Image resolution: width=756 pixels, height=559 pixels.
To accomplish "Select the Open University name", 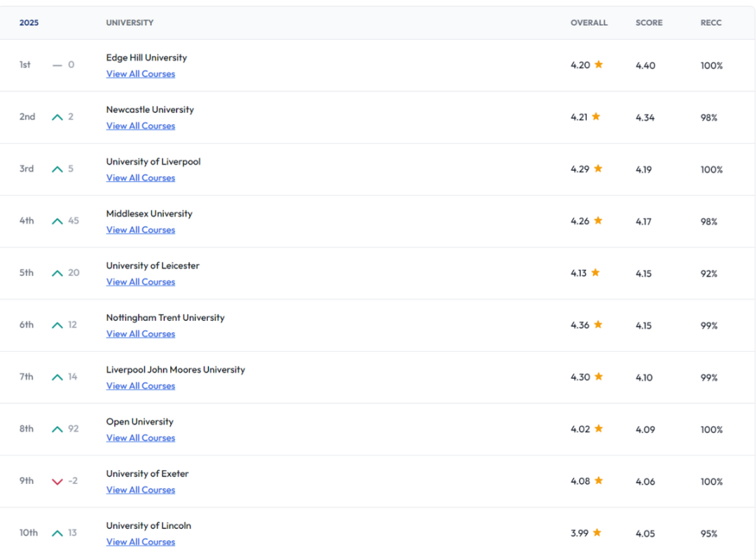I will point(140,422).
